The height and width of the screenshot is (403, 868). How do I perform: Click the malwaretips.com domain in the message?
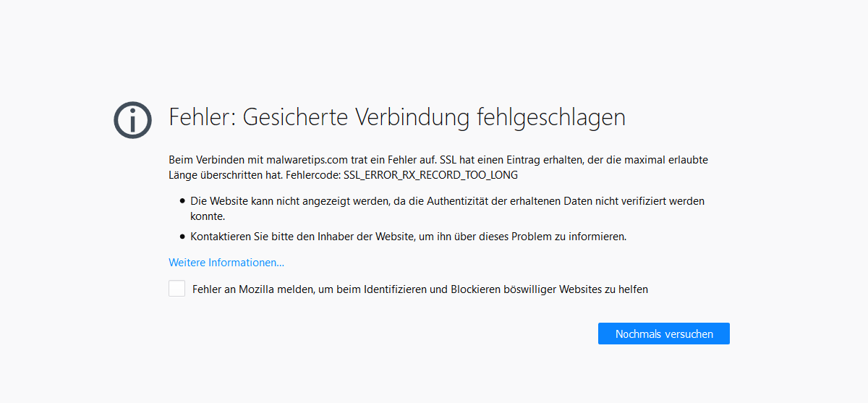tap(302, 159)
